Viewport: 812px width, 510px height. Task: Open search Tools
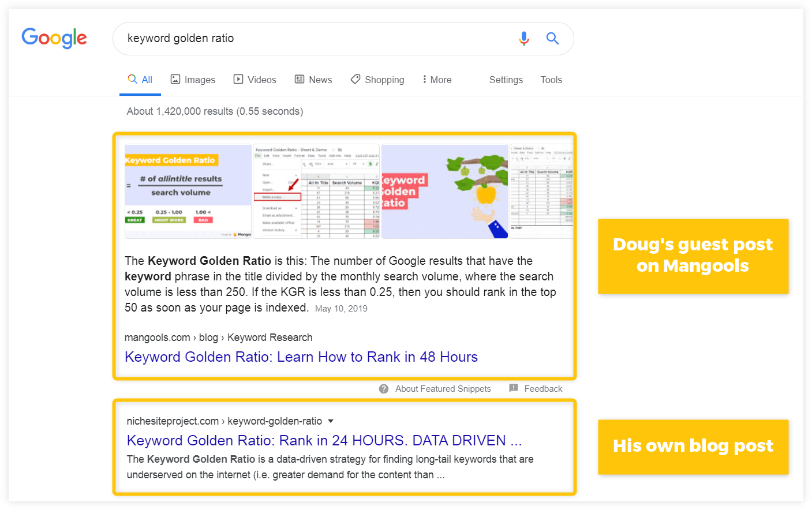(551, 80)
